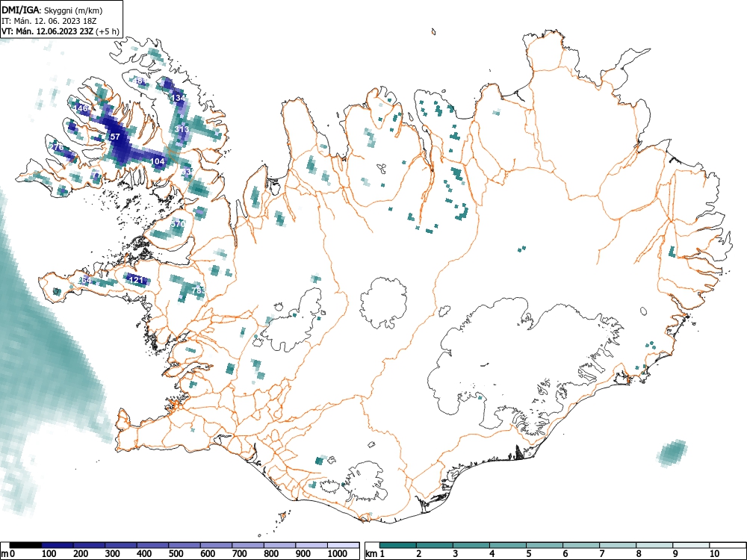Select the lightest swatch above 1000 m
The height and width of the screenshot is (560, 747).
[343, 545]
